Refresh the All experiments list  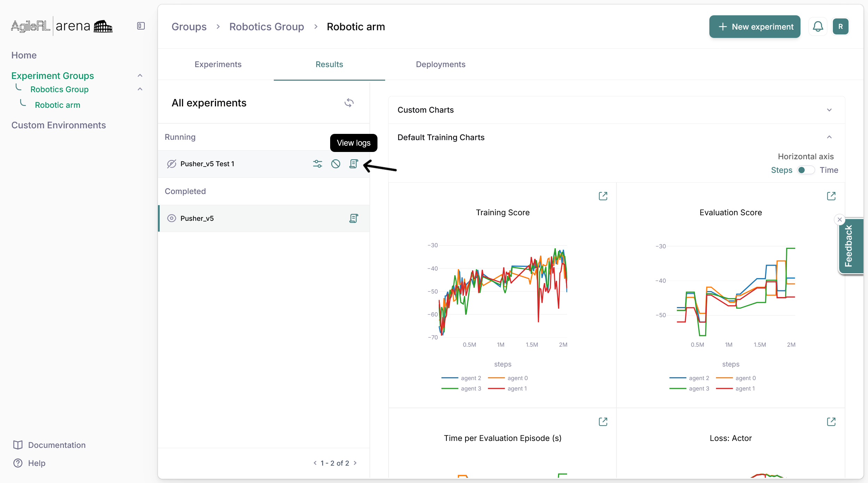pos(349,103)
